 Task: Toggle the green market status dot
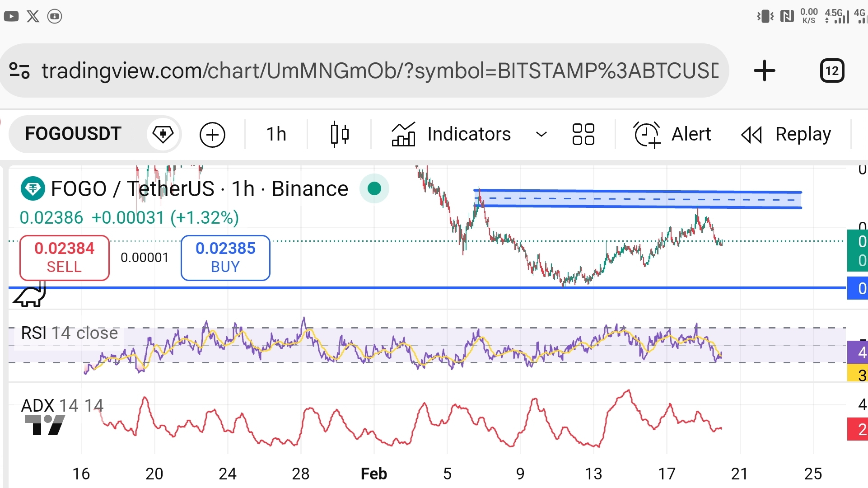(x=374, y=188)
